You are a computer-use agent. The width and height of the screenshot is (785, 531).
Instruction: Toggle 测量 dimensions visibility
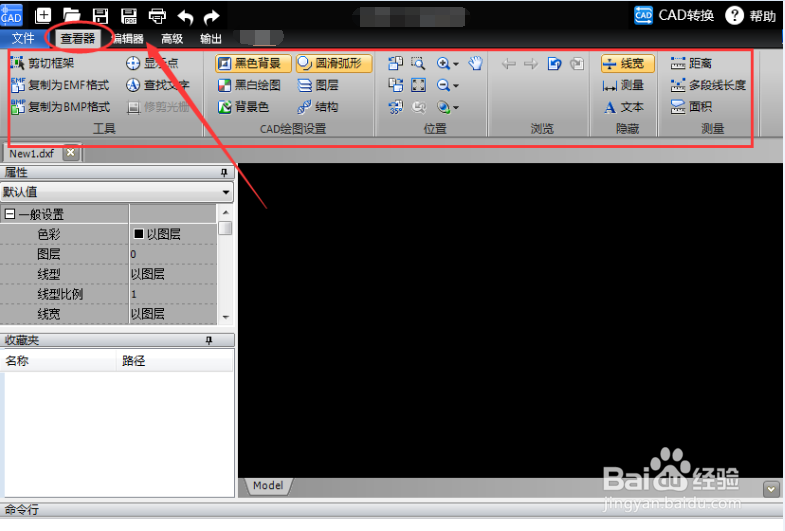tap(623, 86)
